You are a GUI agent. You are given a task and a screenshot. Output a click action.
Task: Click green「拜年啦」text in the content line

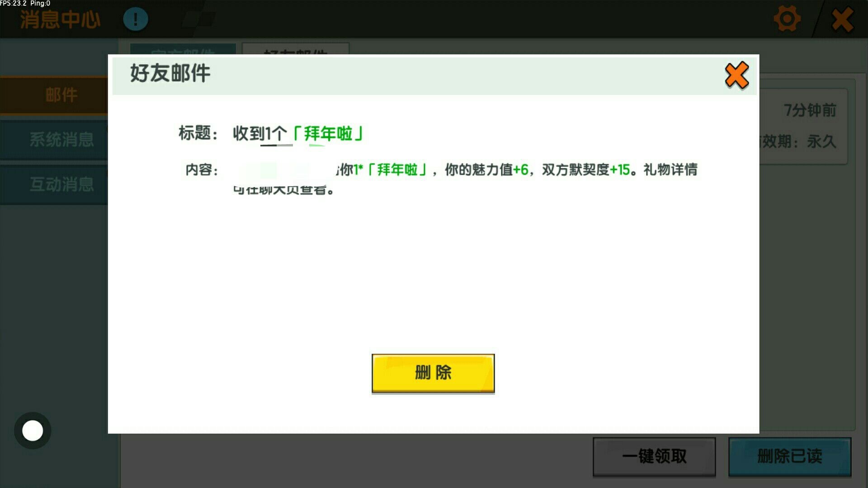pyautogui.click(x=397, y=170)
